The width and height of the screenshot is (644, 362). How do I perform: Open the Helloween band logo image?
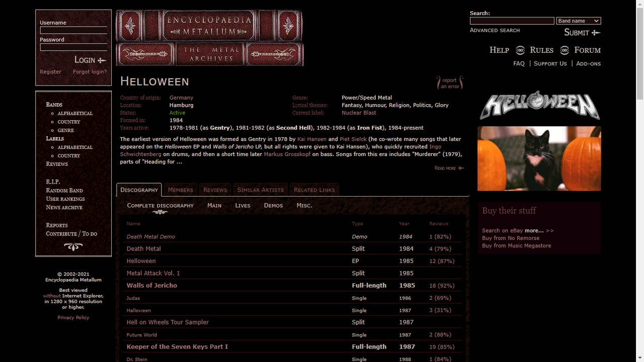click(539, 106)
